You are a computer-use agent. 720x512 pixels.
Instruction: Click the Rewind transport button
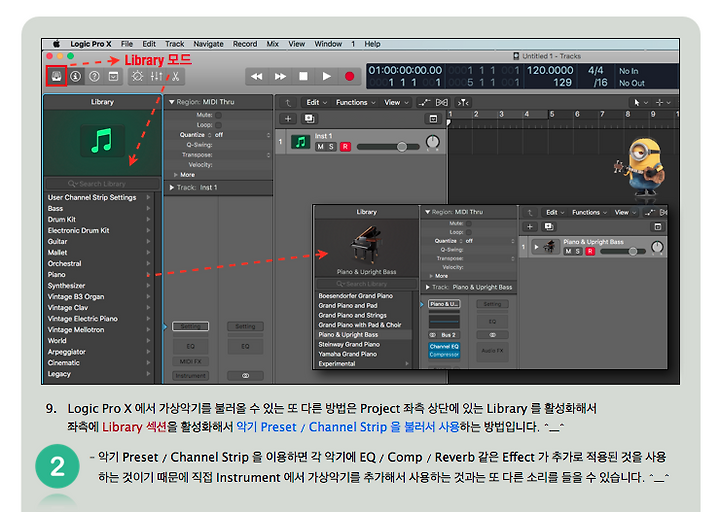click(x=257, y=76)
